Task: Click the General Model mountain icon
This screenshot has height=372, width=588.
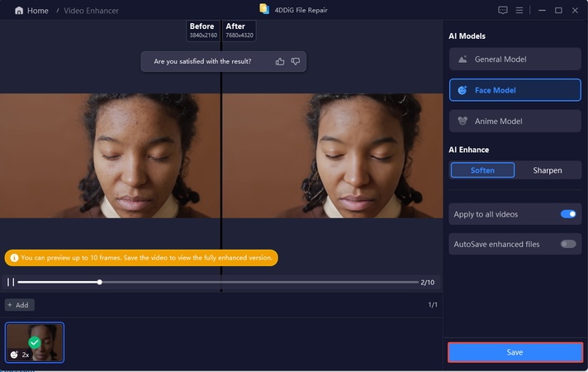Action: click(x=462, y=59)
